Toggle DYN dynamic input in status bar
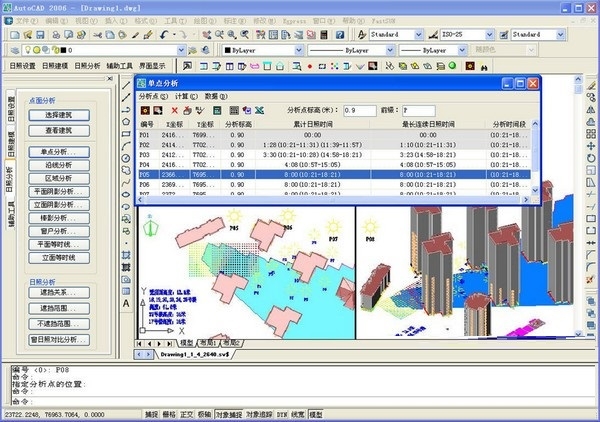Screen dimensions: 600x422 click(282, 414)
